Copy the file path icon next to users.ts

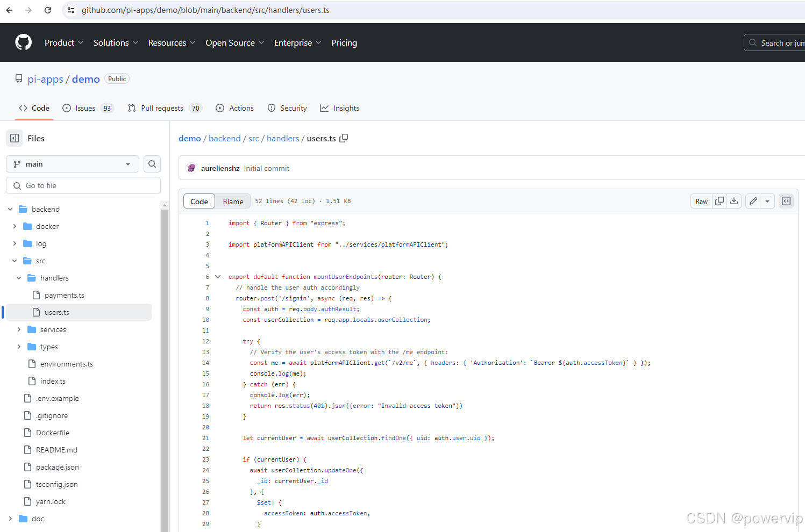point(344,138)
